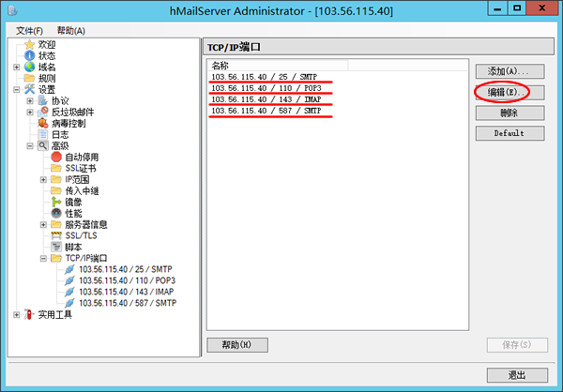Click the port icon beside tree entry 110 / POP3
The height and width of the screenshot is (392, 563).
pyautogui.click(x=69, y=280)
